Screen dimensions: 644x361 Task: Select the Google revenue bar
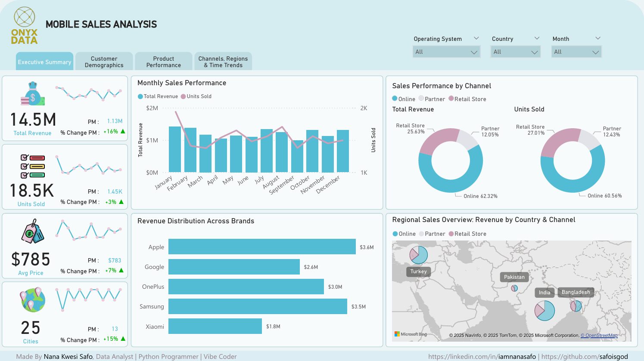tap(234, 267)
